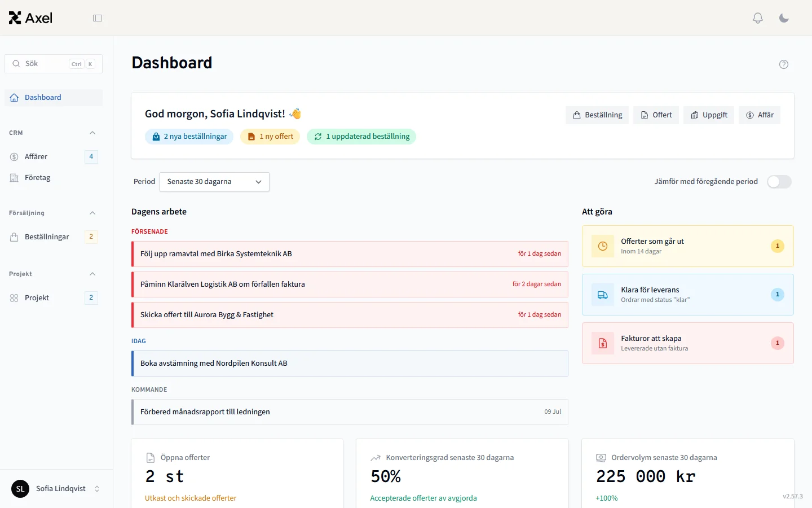Click the truck icon on Klara för leverans
The height and width of the screenshot is (508, 812).
tap(603, 295)
